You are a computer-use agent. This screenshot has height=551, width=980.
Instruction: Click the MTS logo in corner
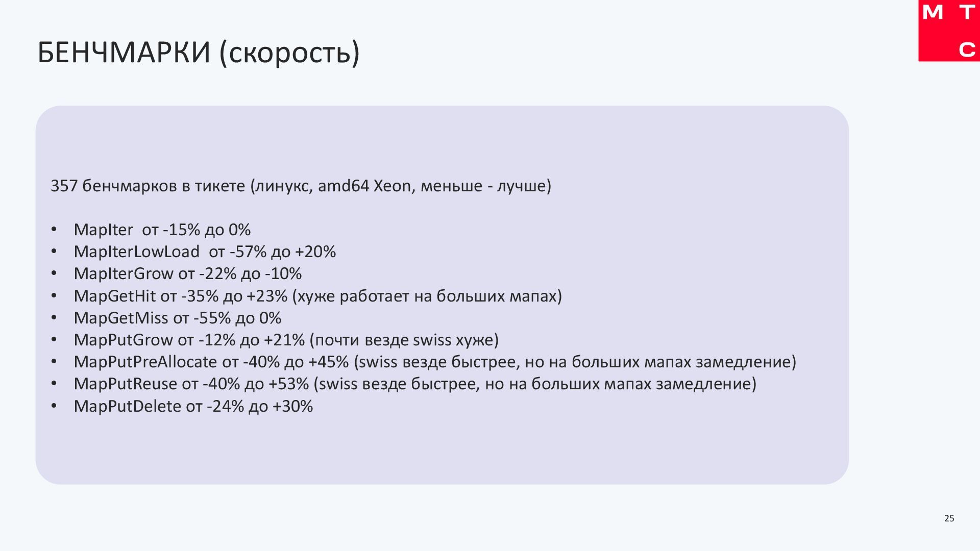coord(948,31)
